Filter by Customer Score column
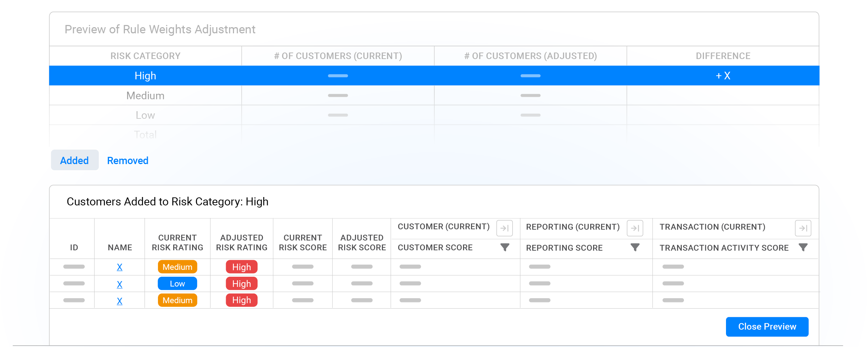The height and width of the screenshot is (347, 868). click(x=505, y=247)
